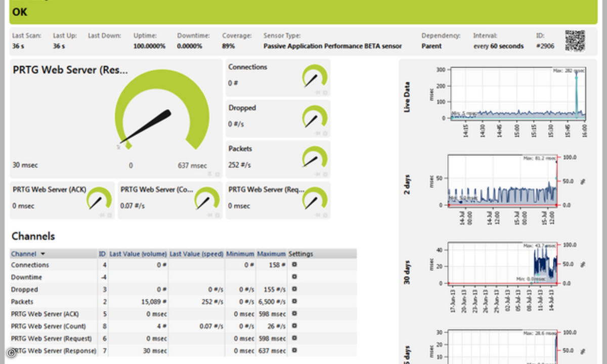Image resolution: width=607 pixels, height=364 pixels.
Task: Click the Channels section heading
Action: (x=33, y=236)
